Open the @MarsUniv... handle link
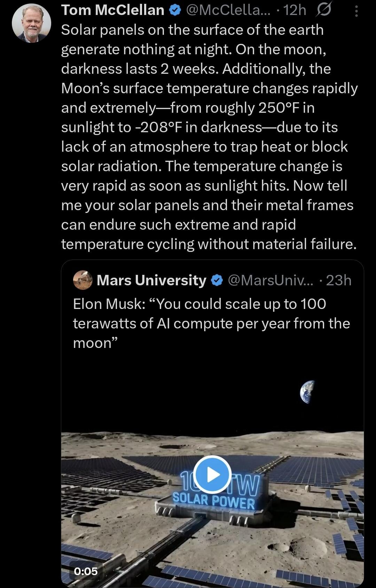 (271, 280)
